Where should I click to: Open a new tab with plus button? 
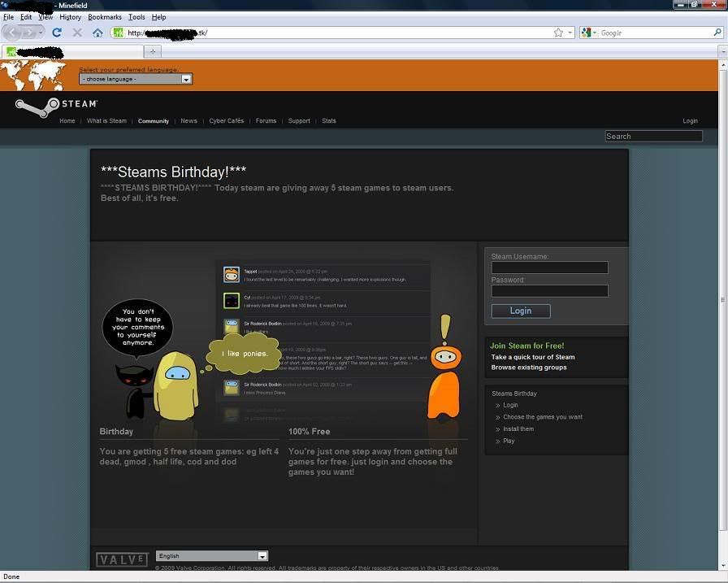coord(153,51)
